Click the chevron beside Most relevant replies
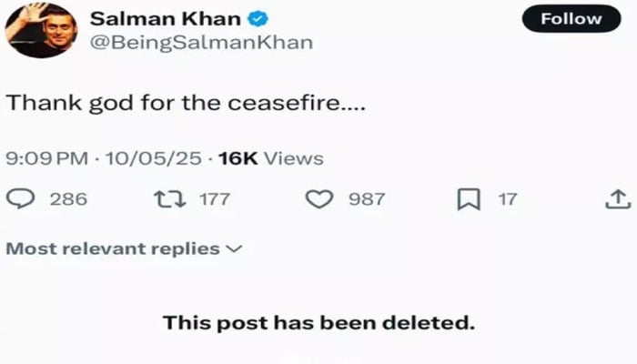 (233, 248)
